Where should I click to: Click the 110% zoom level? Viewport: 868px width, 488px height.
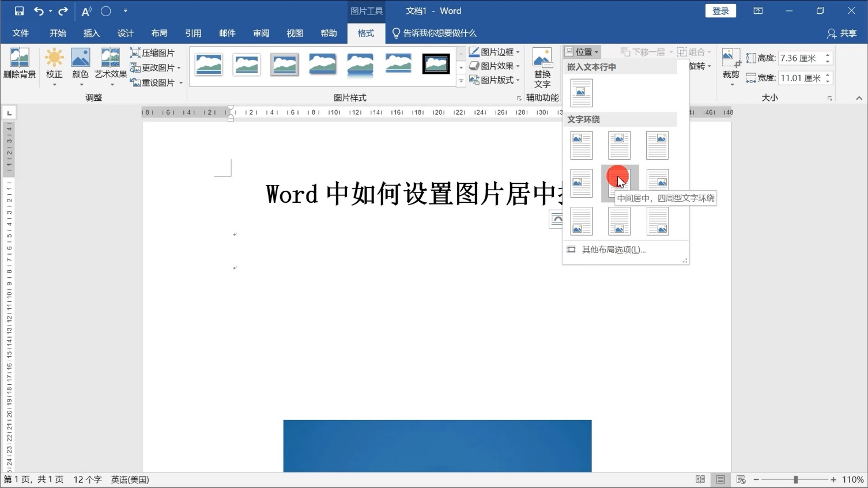pos(852,479)
